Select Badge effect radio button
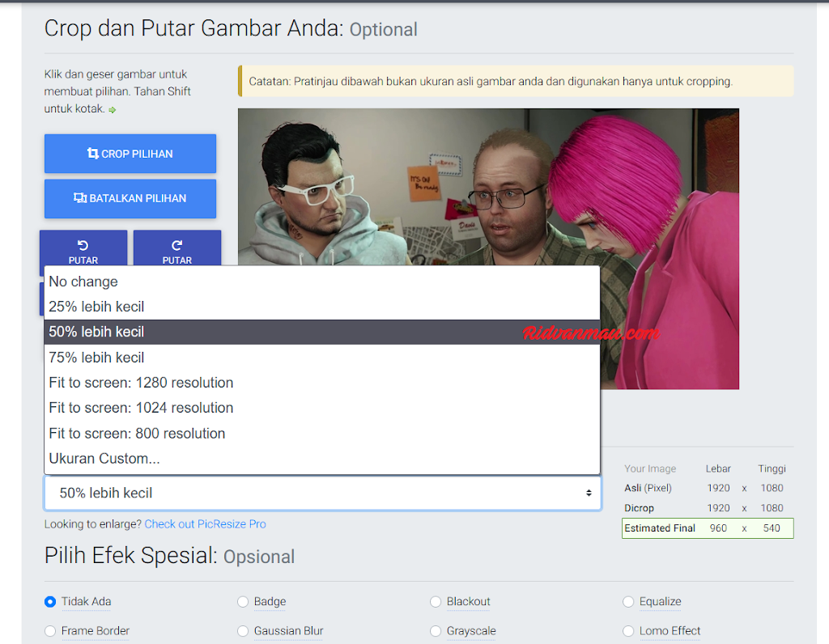Screen dimensions: 829x644 pyautogui.click(x=243, y=602)
